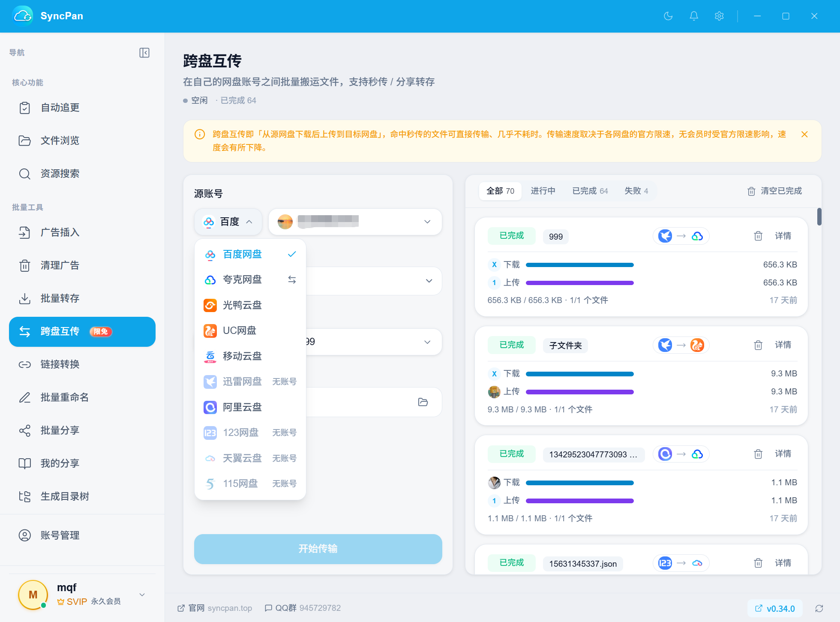840x622 pixels.
Task: Switch to 失败 4 tab
Action: click(x=636, y=191)
